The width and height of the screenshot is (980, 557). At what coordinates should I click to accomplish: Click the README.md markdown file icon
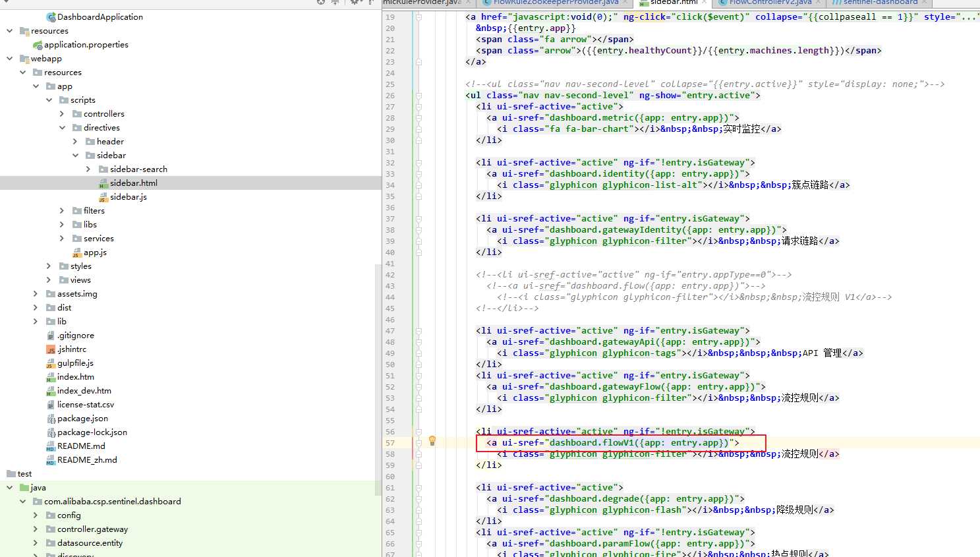[51, 446]
